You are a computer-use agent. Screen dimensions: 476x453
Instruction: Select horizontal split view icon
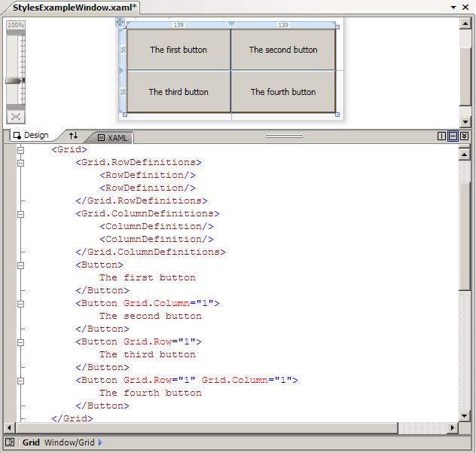pyautogui.click(x=453, y=136)
